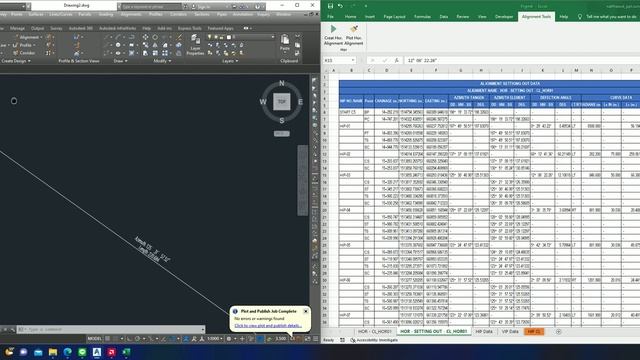Viewport: 640px width, 360px height.
Task: Select the Circle tool in Draw panel
Action: (x=118, y=45)
